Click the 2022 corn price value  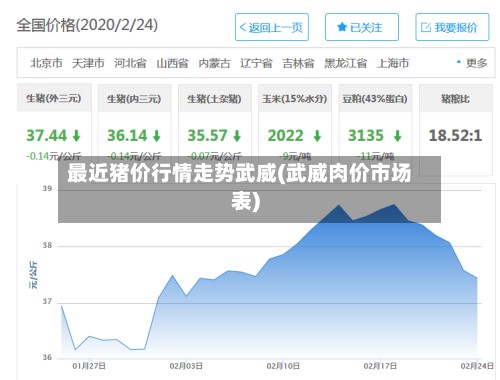[x=286, y=136]
